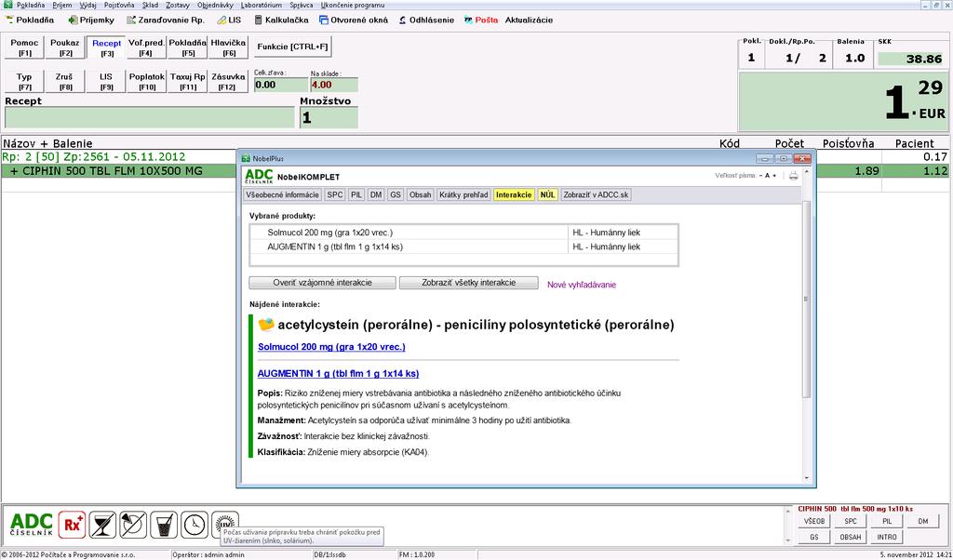Screen dimensions: 953x560
Task: Click Aktualizácie in the toolbar
Action: click(x=529, y=20)
